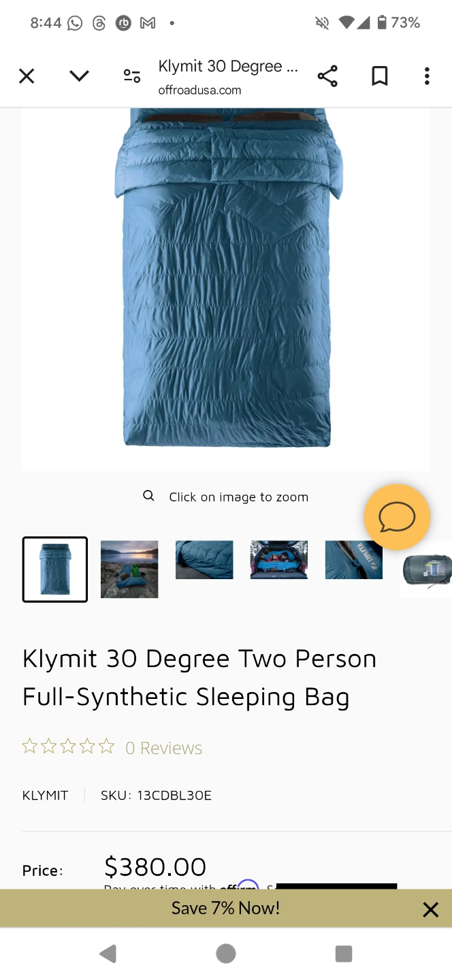Image resolution: width=452 pixels, height=980 pixels.
Task: Tap the share icon in toolbar
Action: pyautogui.click(x=327, y=76)
